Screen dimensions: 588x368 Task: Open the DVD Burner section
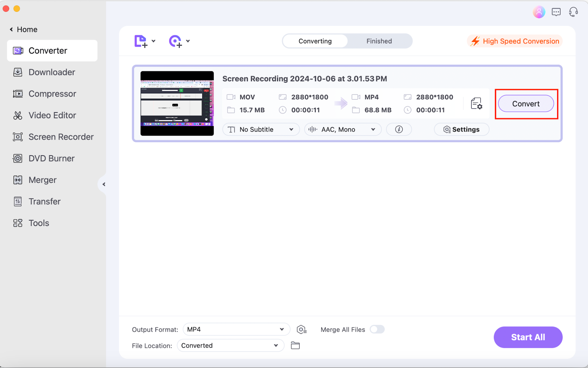tap(52, 158)
